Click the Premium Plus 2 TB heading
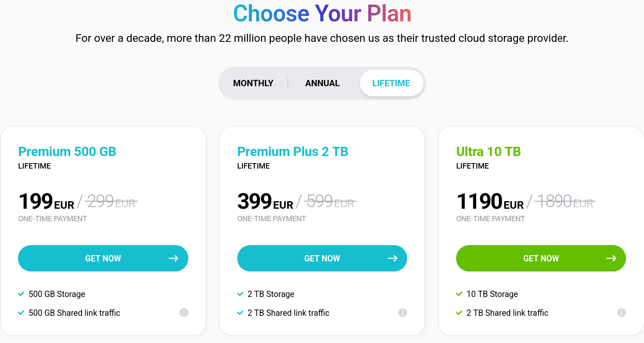Image resolution: width=644 pixels, height=343 pixels. (x=292, y=151)
